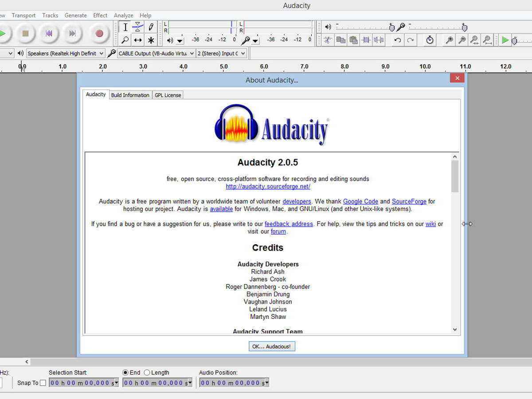
Task: Click the playback speed slider handle
Action: click(514, 41)
